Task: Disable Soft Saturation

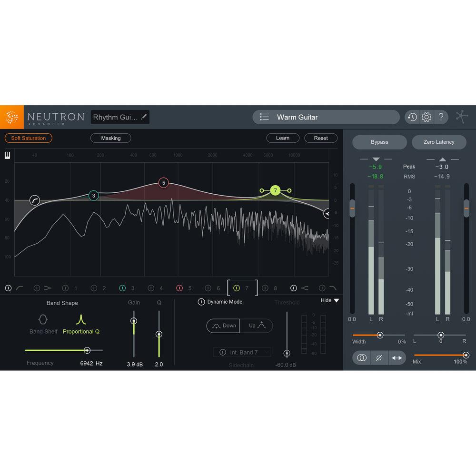Action: pos(28,138)
